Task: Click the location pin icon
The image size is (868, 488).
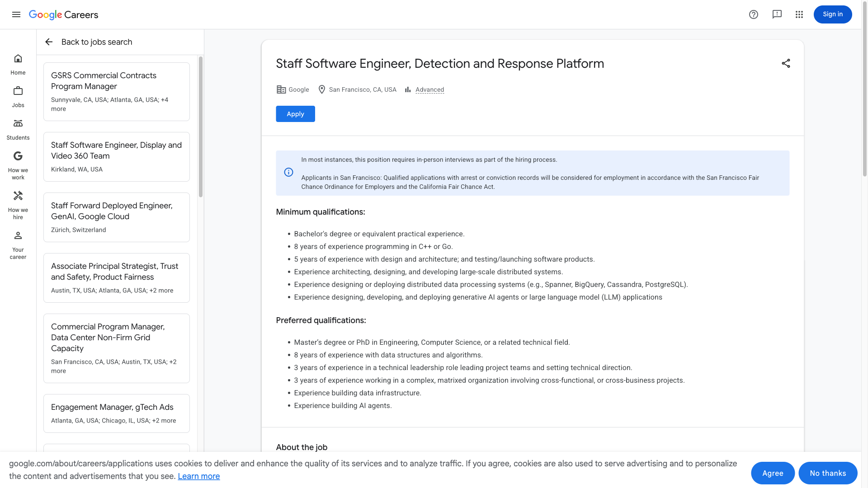Action: click(x=322, y=89)
